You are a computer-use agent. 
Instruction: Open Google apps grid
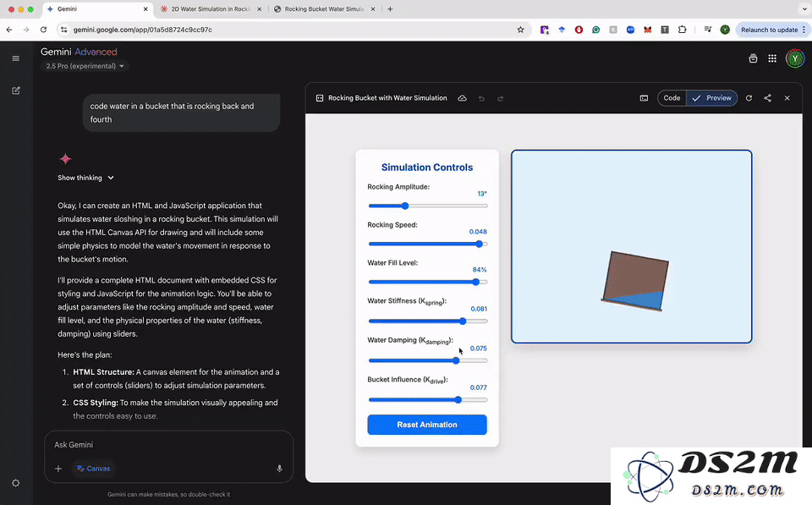coord(772,58)
